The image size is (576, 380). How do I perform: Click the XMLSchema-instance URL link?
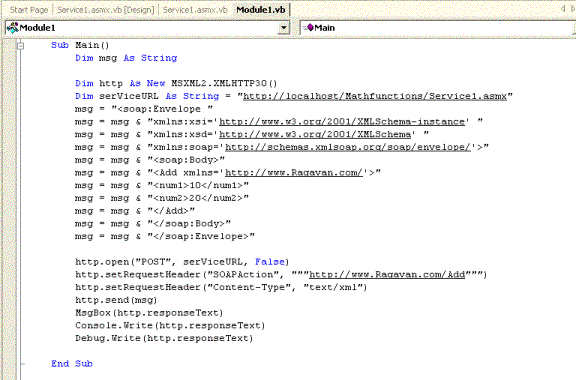[x=342, y=122]
